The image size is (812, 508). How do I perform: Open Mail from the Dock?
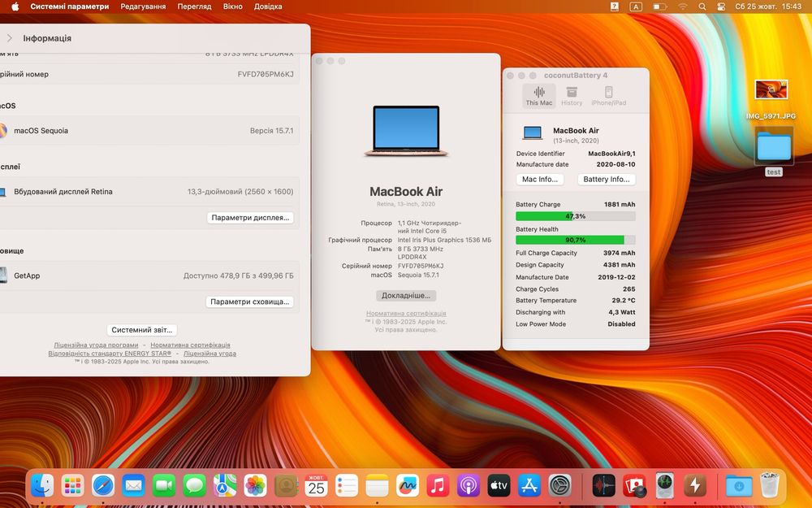(134, 486)
